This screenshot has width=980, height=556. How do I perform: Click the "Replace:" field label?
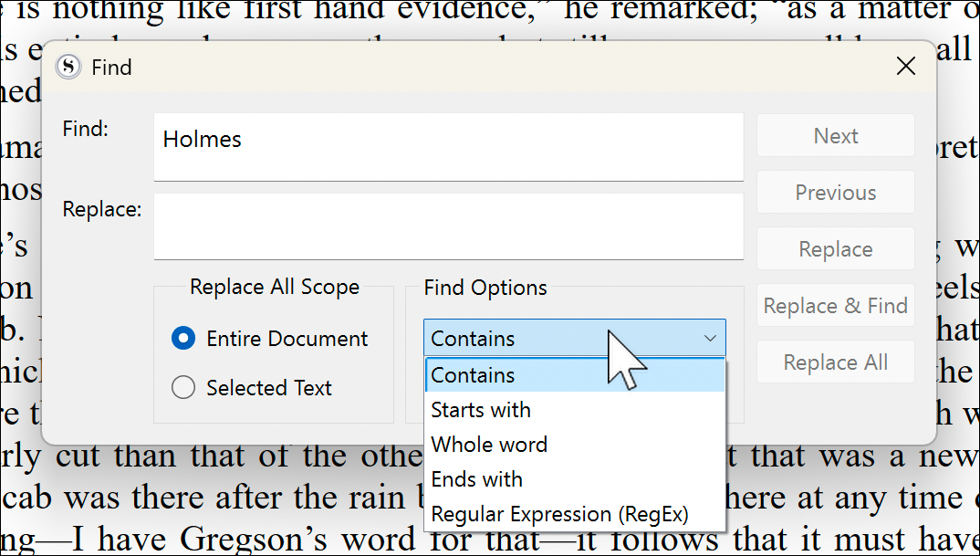click(x=101, y=209)
